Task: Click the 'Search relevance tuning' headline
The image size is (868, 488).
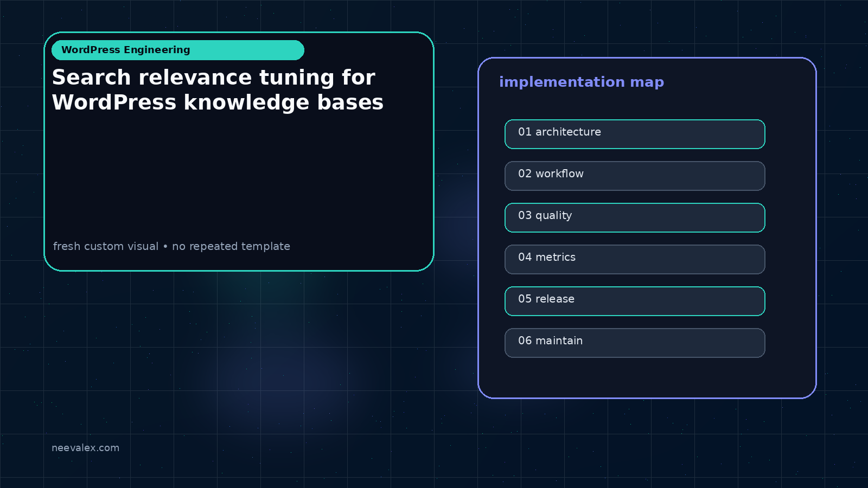Action: [218, 89]
